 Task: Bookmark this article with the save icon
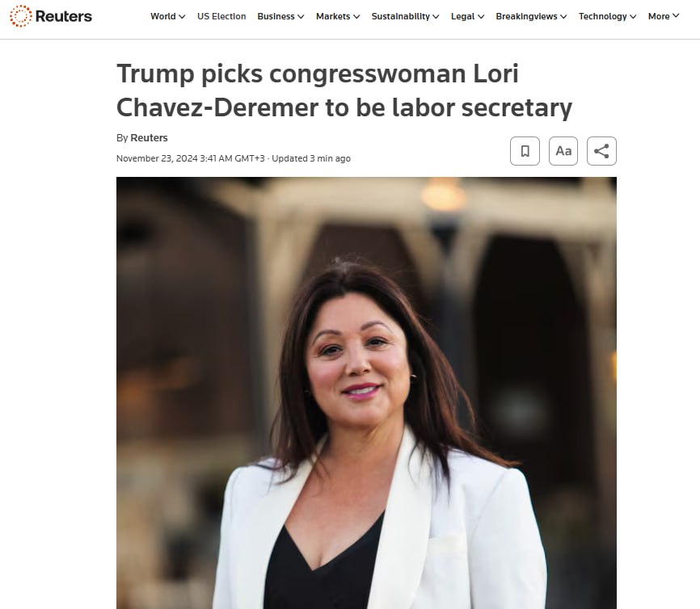pos(525,151)
